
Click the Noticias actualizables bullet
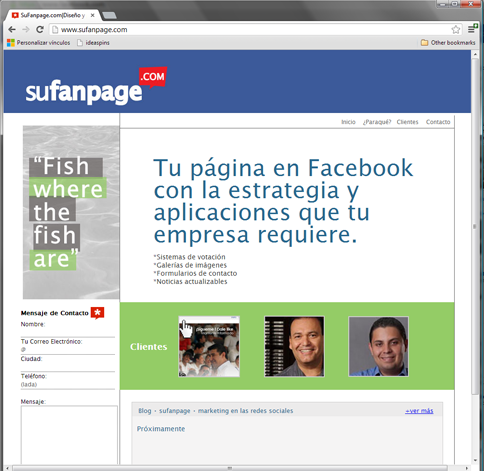(x=190, y=281)
